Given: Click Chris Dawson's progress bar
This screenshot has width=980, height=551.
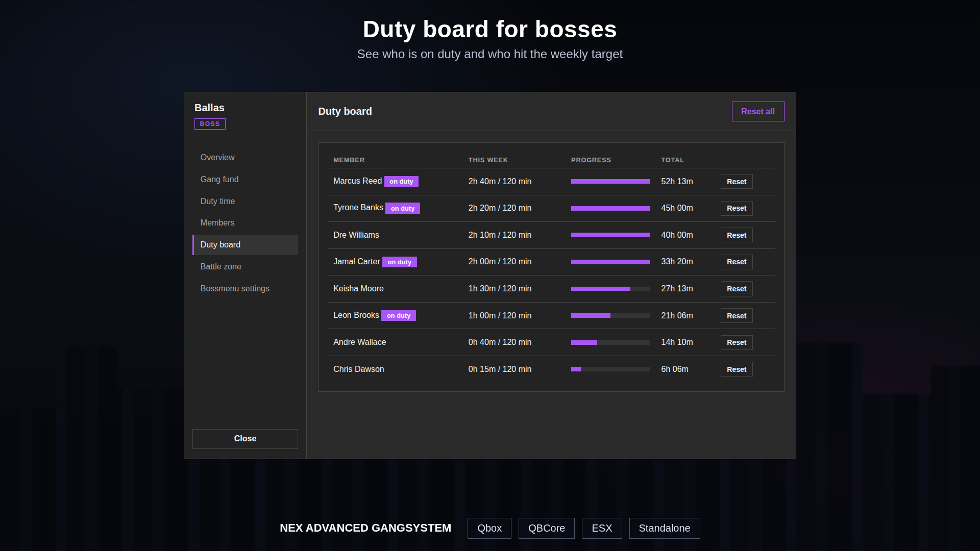Looking at the screenshot, I should [610, 369].
